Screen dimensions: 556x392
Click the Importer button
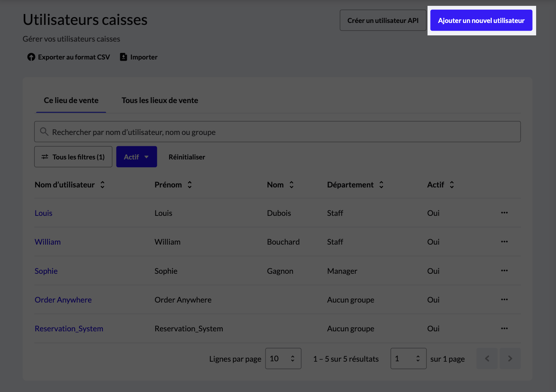(x=139, y=57)
